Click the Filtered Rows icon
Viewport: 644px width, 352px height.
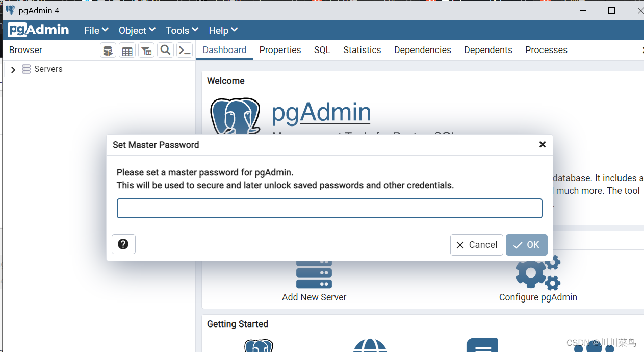(x=146, y=51)
